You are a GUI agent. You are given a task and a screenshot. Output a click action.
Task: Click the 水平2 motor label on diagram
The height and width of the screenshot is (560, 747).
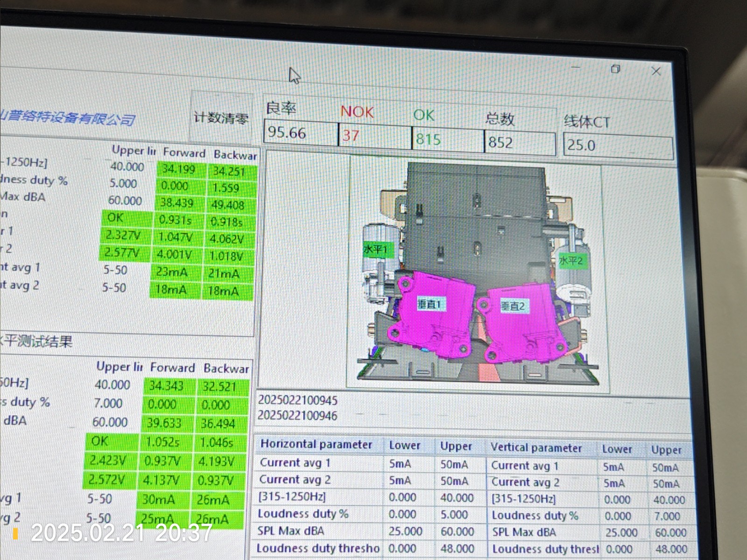[571, 260]
